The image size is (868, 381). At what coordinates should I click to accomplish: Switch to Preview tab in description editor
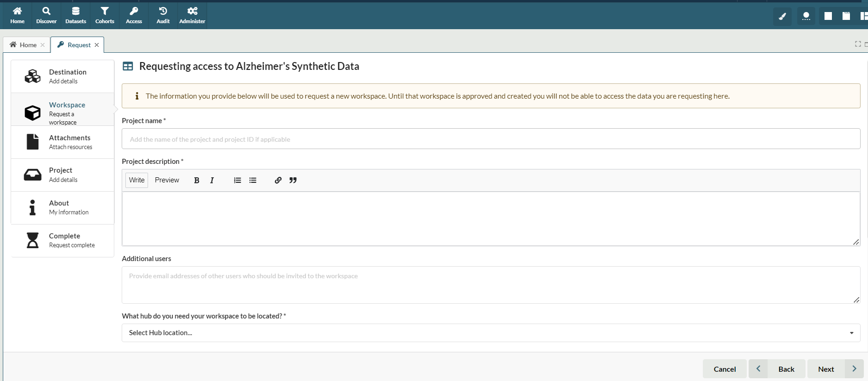[x=167, y=180]
